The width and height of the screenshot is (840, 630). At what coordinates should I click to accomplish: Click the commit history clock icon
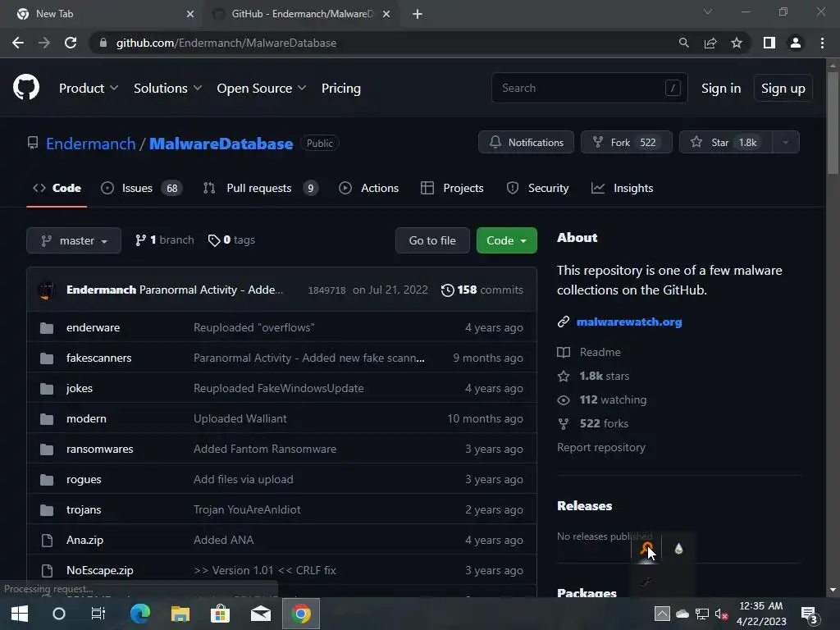pyautogui.click(x=447, y=290)
